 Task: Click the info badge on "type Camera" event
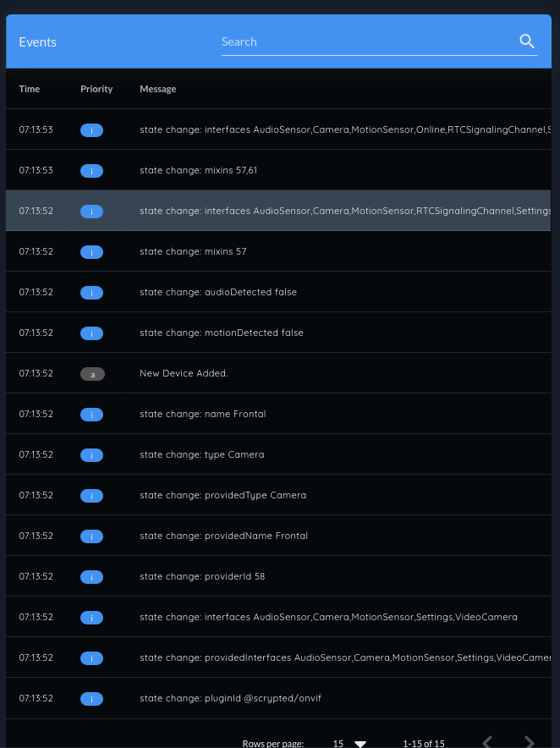pyautogui.click(x=91, y=454)
